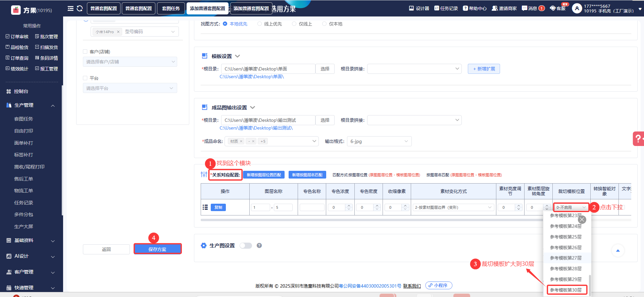Open 任务记录 in the top bar
This screenshot has width=644, height=297.
tap(446, 8)
